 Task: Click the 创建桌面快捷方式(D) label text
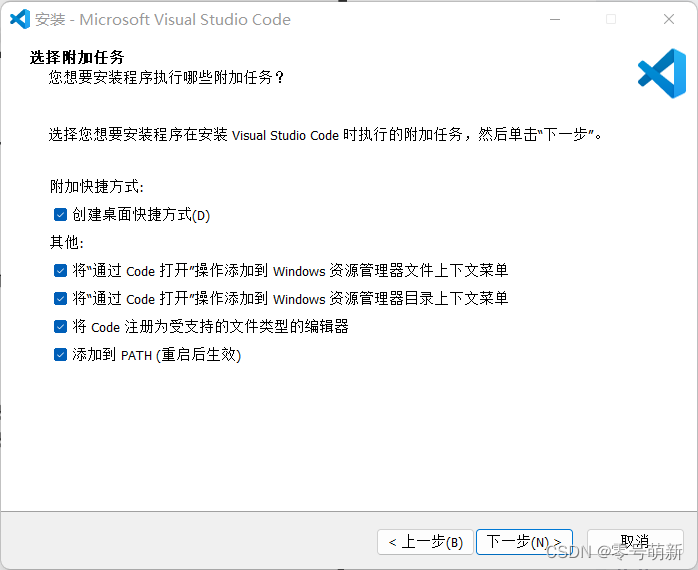click(x=141, y=215)
